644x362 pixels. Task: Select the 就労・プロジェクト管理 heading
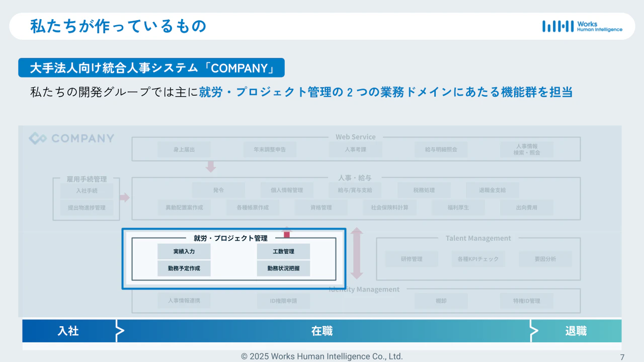(230, 238)
